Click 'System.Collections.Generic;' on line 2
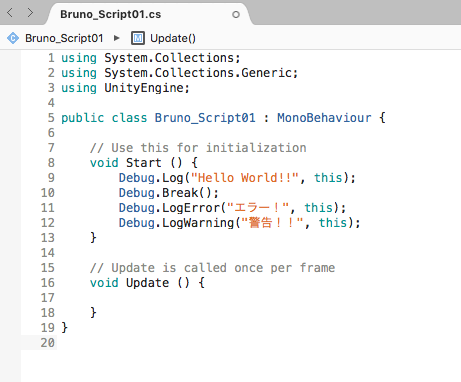Image resolution: width=461 pixels, height=382 pixels. point(201,73)
